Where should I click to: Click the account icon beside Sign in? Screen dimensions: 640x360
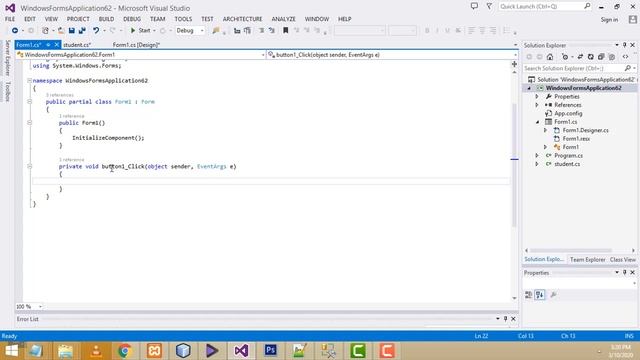pyautogui.click(x=633, y=19)
